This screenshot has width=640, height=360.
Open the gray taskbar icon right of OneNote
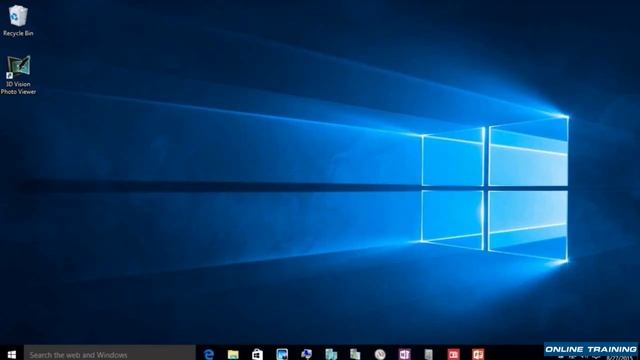429,354
